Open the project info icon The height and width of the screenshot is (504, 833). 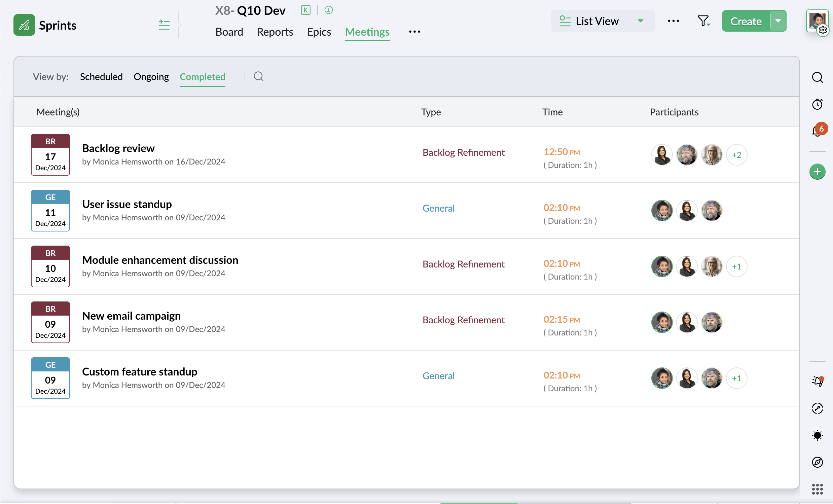click(328, 10)
